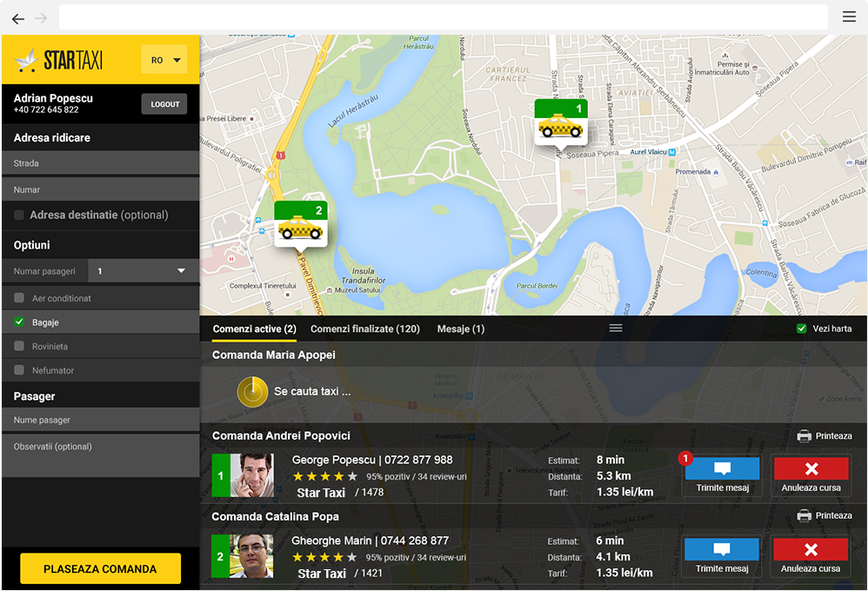Click the Observatii text area
Screen dimensions: 868x591
(x=100, y=455)
